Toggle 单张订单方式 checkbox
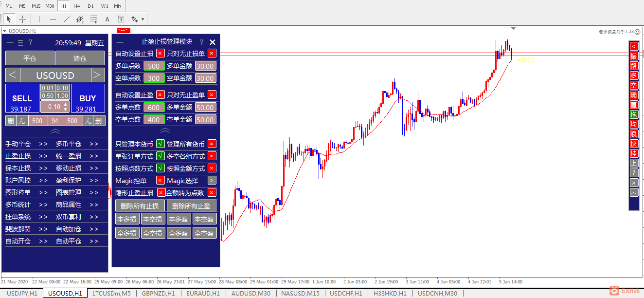644x298 pixels. click(x=161, y=156)
